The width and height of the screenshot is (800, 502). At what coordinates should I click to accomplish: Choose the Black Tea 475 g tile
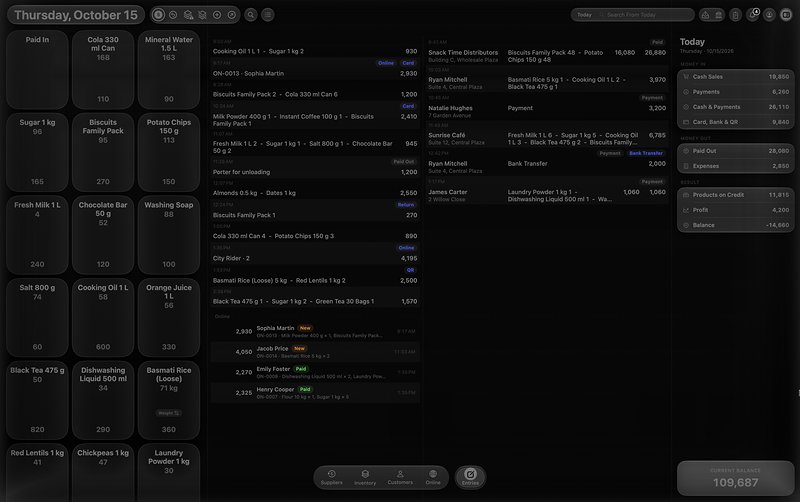click(x=37, y=400)
